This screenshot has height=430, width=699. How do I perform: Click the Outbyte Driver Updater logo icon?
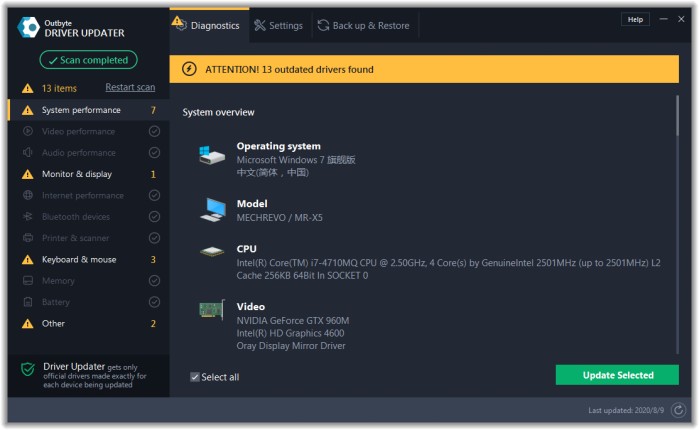tap(29, 28)
